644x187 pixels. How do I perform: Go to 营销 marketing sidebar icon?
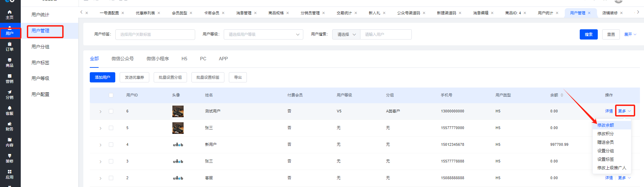10,79
